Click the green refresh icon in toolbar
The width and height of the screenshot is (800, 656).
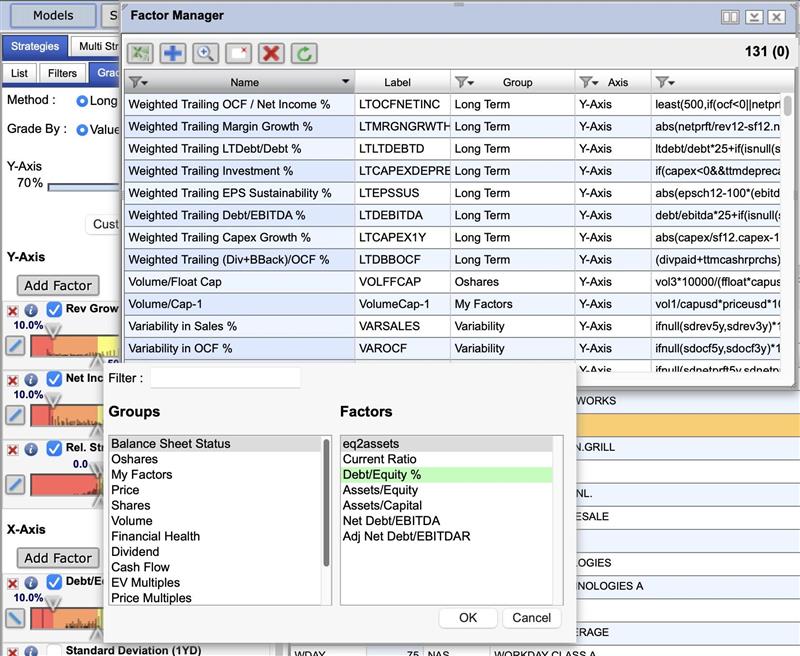coord(303,53)
